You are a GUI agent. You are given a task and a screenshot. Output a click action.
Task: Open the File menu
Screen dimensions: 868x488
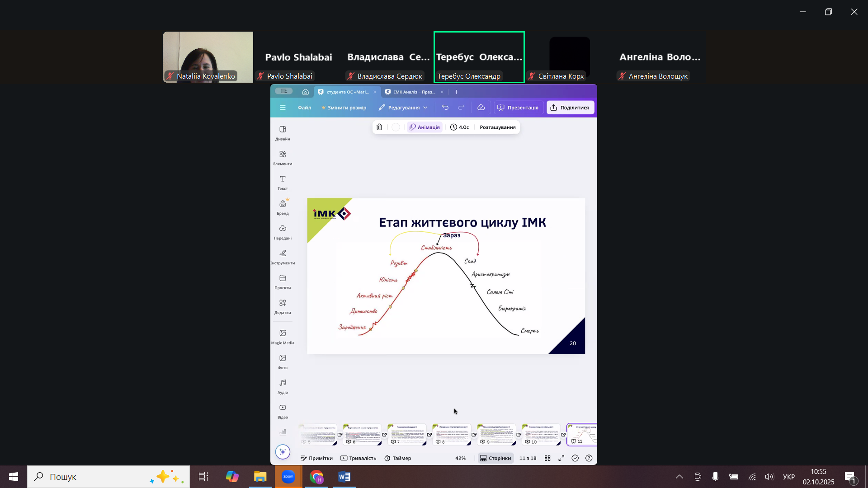(x=304, y=108)
